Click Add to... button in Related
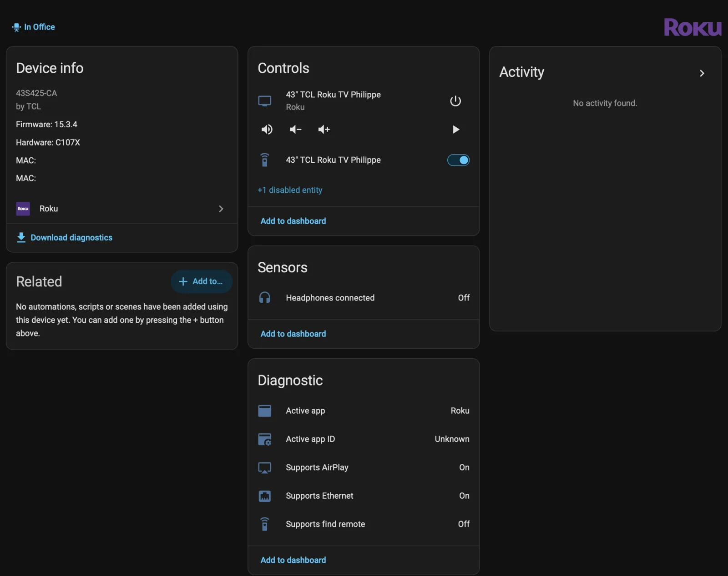This screenshot has width=728, height=576. pos(202,281)
